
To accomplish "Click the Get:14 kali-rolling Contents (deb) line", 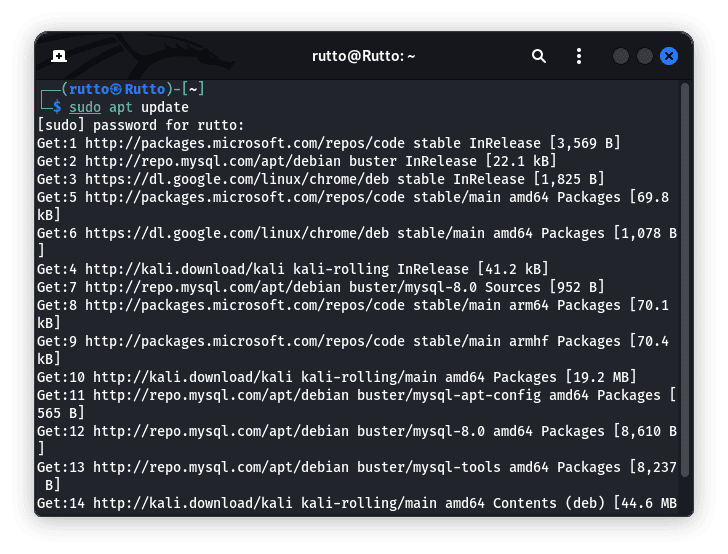I will (x=357, y=503).
